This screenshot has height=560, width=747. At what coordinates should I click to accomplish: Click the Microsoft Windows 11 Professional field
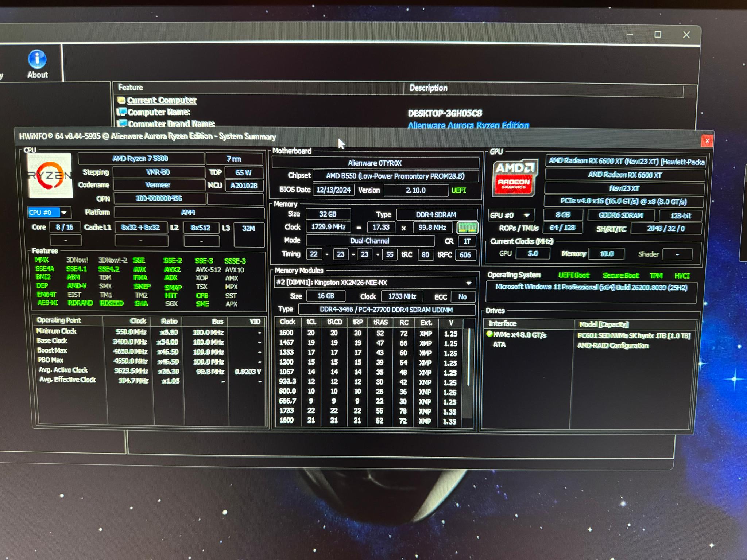pos(591,292)
